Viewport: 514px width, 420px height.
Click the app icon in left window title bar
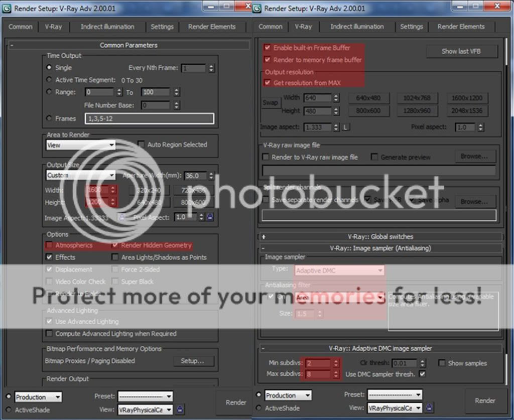[7, 8]
